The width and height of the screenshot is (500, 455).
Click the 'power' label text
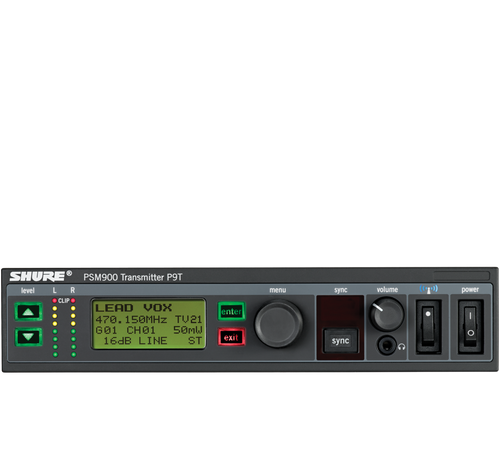click(470, 290)
